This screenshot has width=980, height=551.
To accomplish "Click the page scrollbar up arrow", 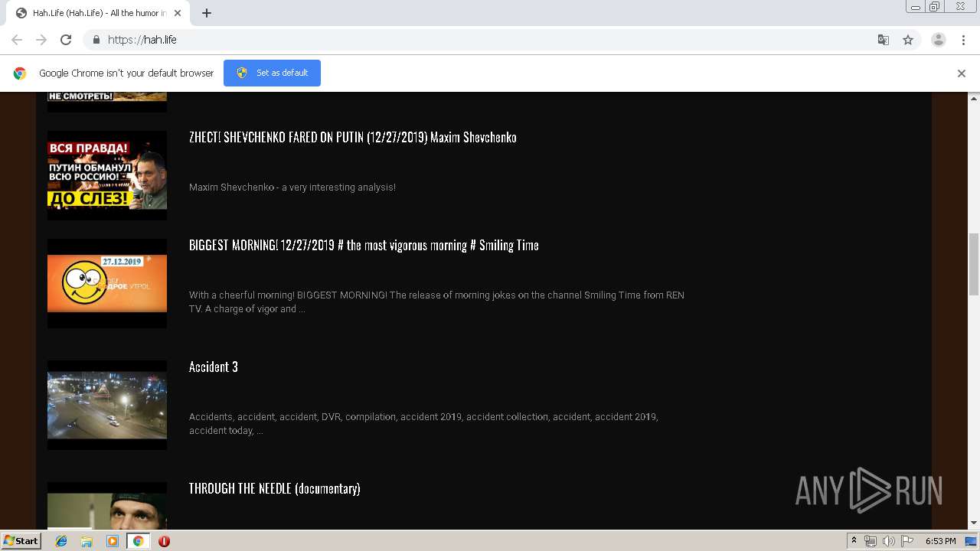I will click(x=974, y=99).
